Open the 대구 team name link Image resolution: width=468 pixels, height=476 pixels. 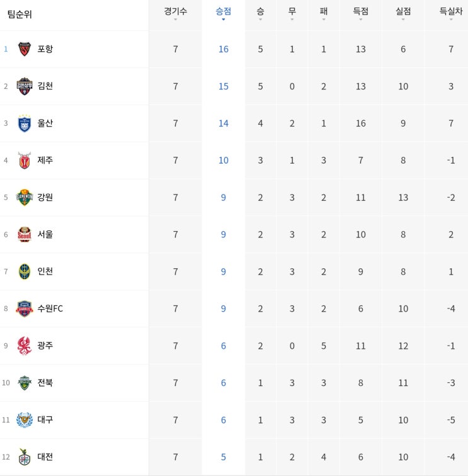[45, 419]
